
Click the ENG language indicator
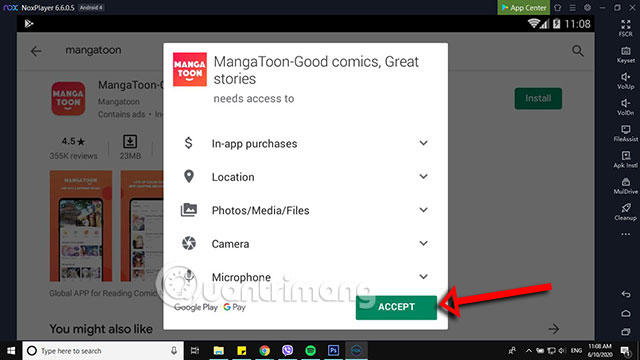point(576,351)
